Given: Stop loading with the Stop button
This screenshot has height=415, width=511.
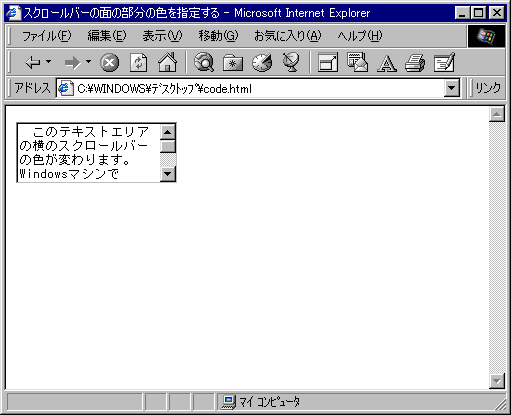Looking at the screenshot, I should click(x=110, y=63).
